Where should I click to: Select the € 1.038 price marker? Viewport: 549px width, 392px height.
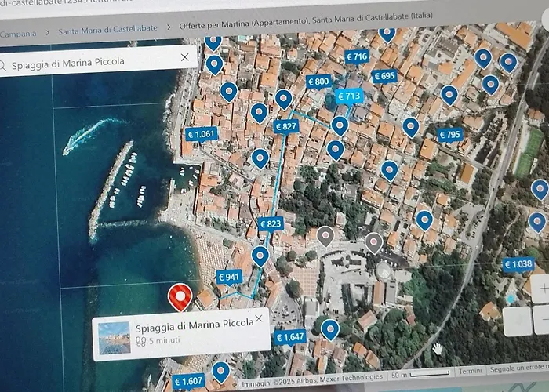point(518,265)
